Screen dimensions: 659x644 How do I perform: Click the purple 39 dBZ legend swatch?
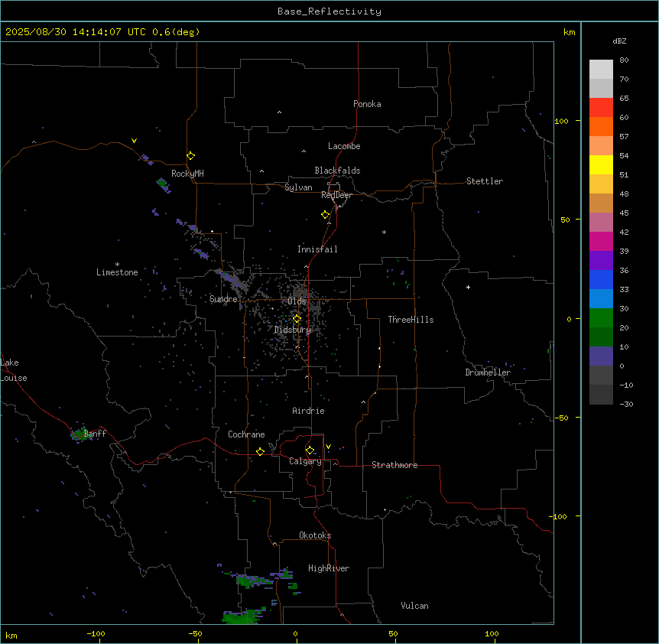tap(601, 260)
